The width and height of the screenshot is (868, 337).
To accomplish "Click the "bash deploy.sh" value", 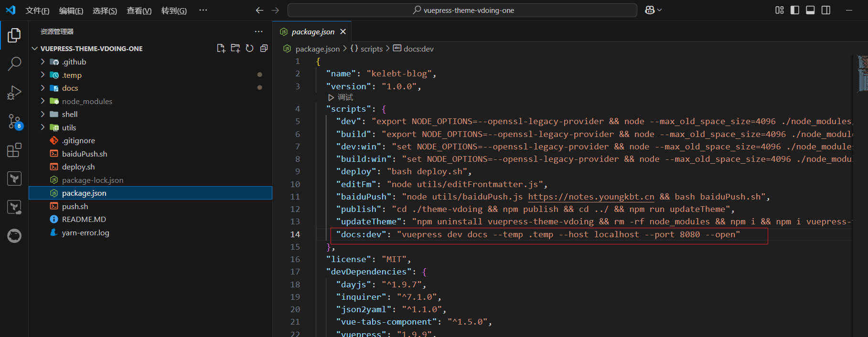I will point(427,171).
